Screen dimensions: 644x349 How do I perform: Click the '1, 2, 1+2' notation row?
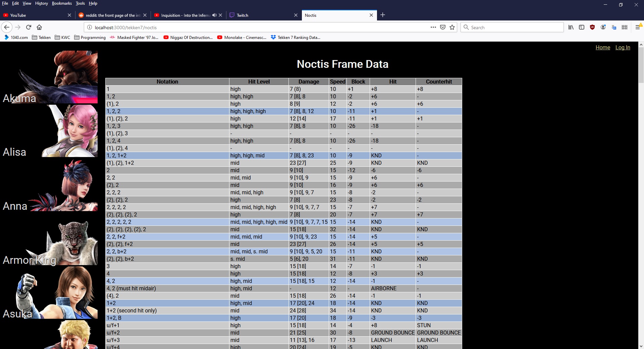pyautogui.click(x=284, y=155)
